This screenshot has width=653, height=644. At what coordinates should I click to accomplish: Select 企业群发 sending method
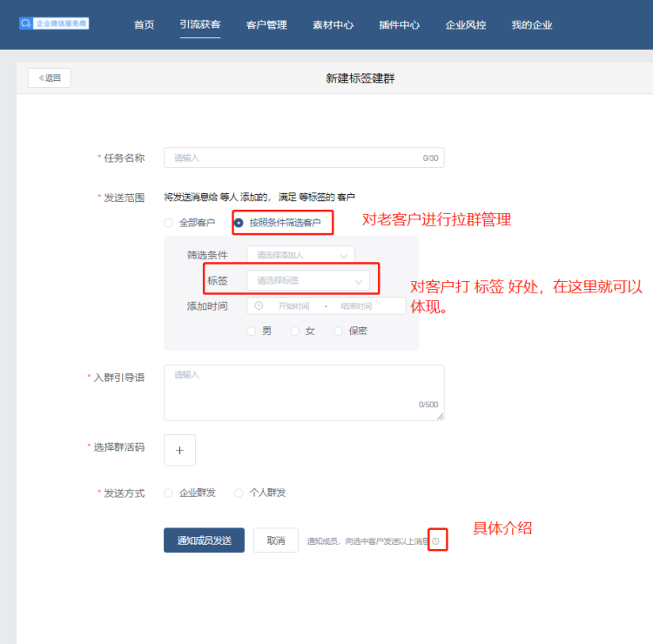coord(168,493)
